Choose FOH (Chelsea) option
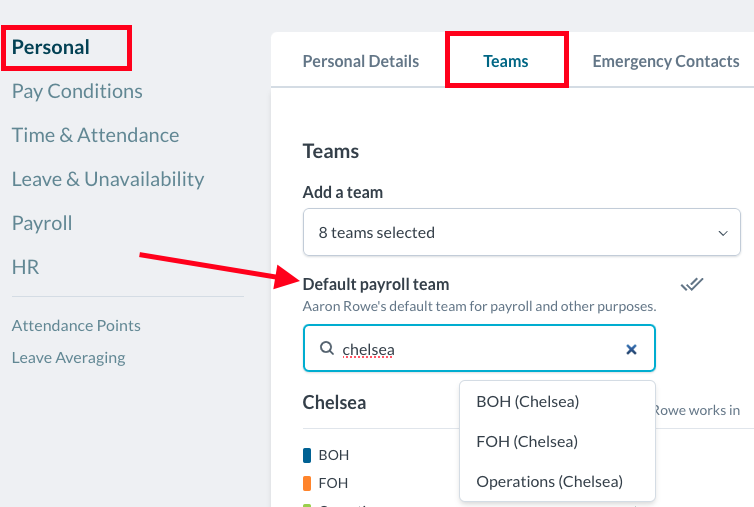Screen dimensions: 754x507 point(527,441)
